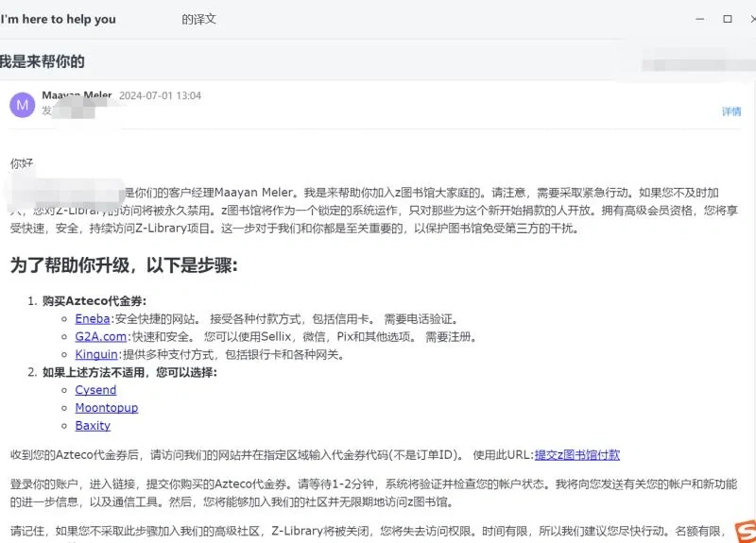Viewport: 756px width, 543px height.
Task: Open the Baxity link
Action: tap(93, 426)
